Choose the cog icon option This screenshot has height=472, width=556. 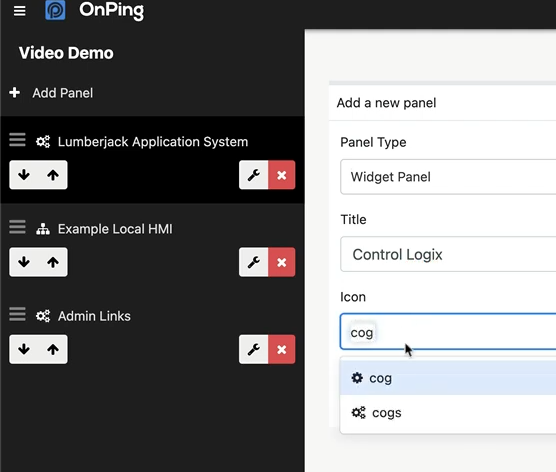coord(448,378)
